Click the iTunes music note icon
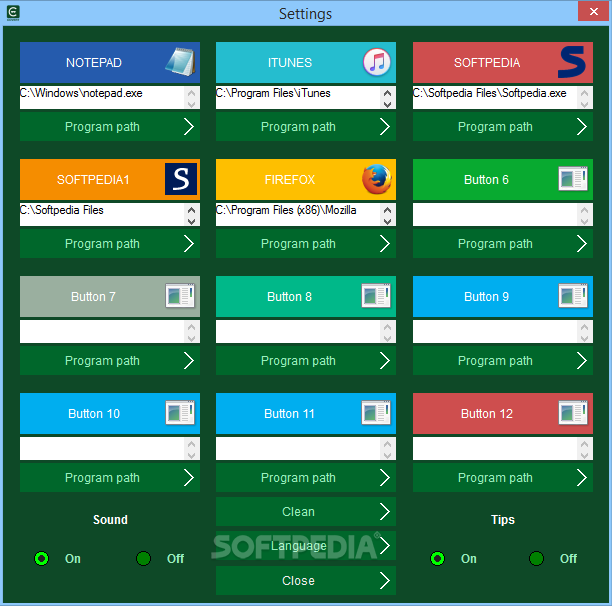 [x=377, y=62]
